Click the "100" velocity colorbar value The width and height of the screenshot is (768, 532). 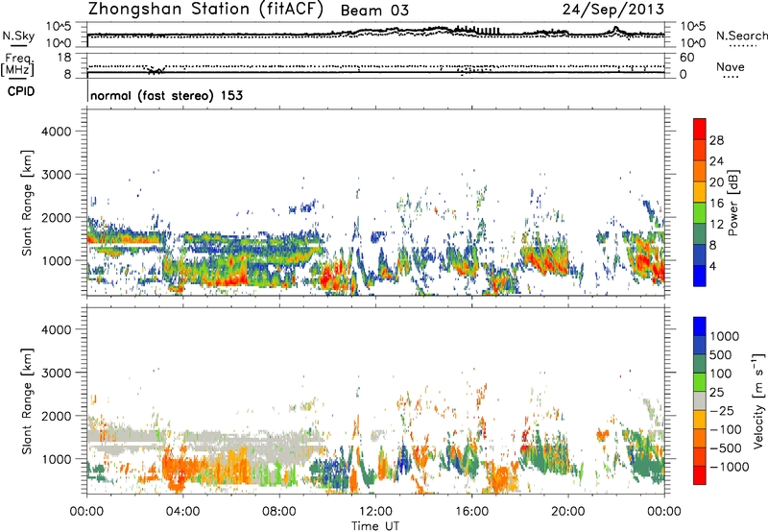(721, 374)
